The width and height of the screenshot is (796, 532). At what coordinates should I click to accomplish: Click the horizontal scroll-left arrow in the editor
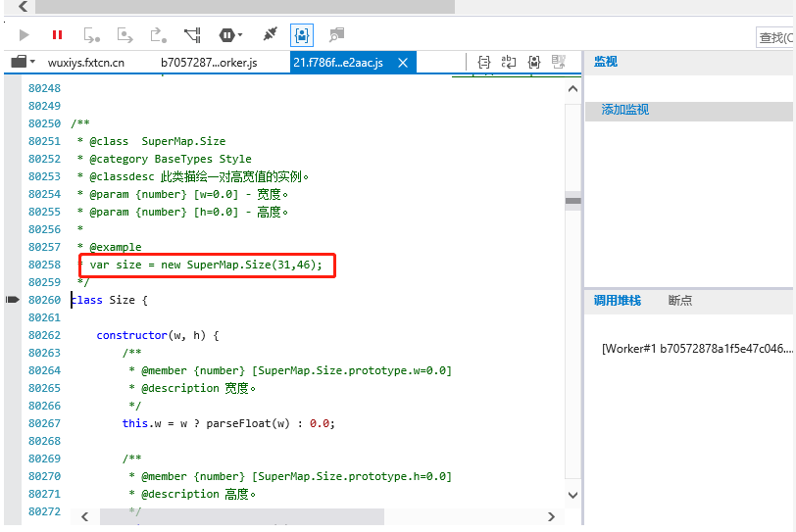tap(84, 516)
